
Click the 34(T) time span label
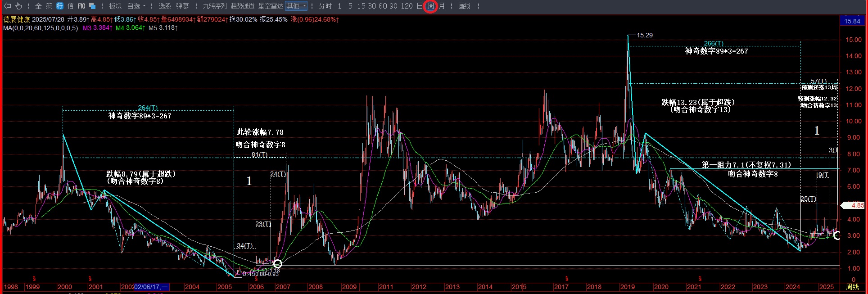[244, 245]
